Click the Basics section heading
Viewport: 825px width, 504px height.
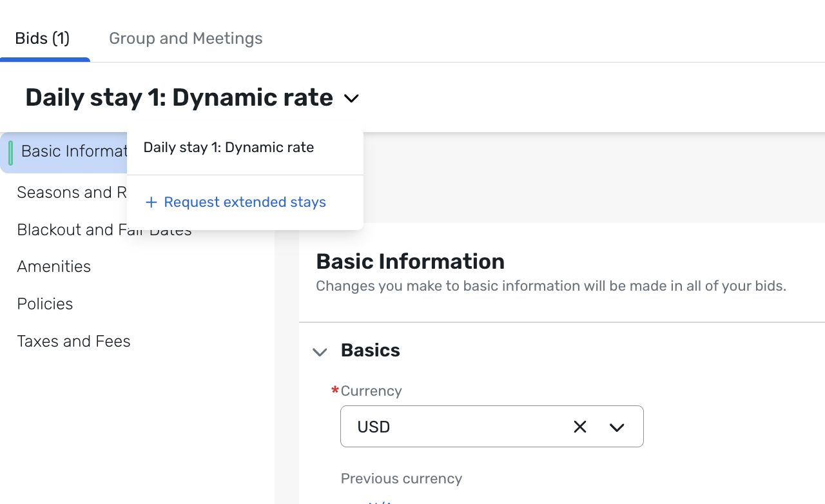point(370,351)
